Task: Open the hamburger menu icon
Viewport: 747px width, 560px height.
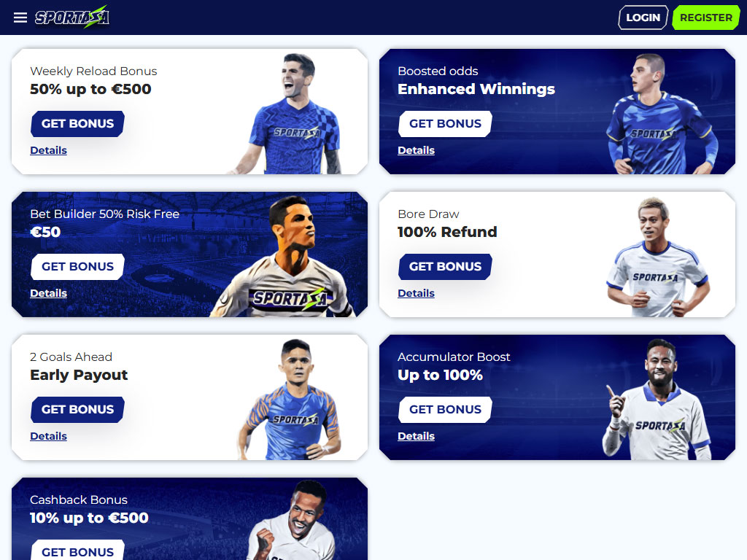Action: point(20,17)
